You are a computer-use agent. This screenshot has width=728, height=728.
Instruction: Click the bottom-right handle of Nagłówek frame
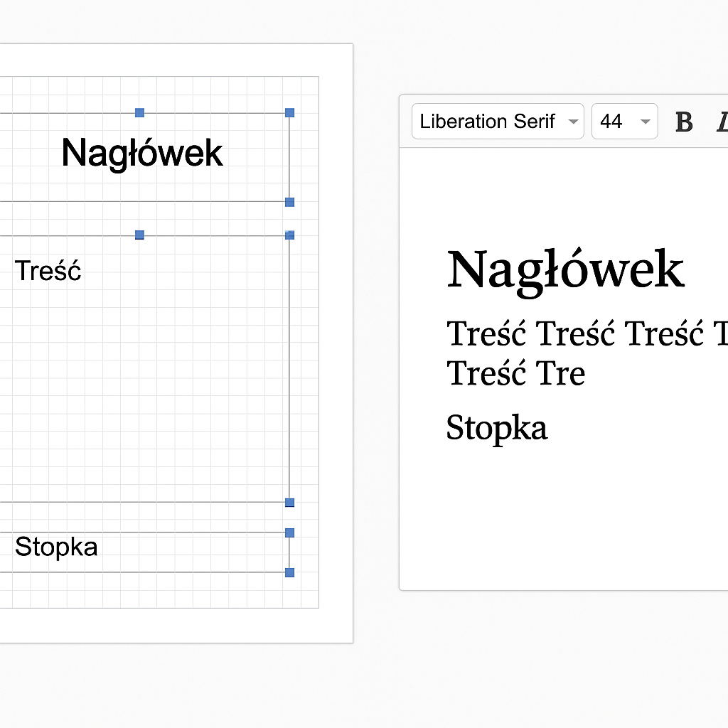tap(289, 202)
